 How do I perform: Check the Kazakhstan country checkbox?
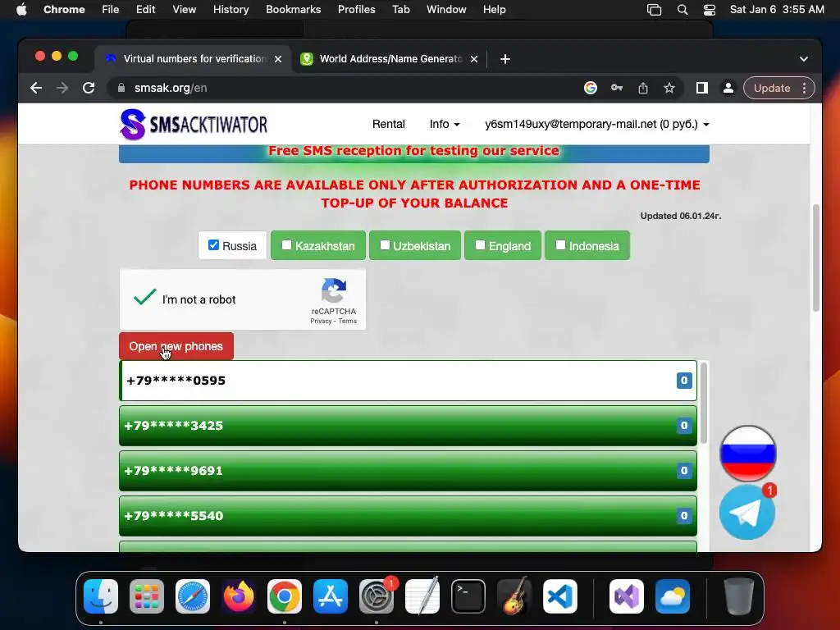[x=286, y=244]
